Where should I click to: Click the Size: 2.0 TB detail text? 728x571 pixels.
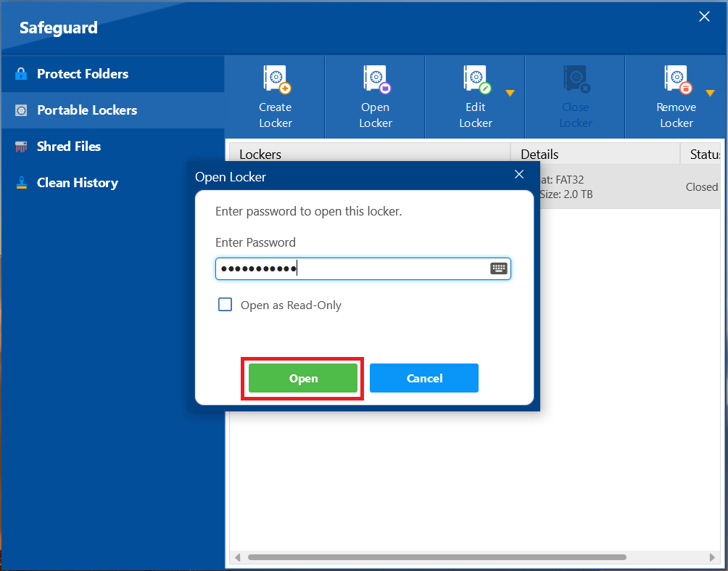[566, 194]
